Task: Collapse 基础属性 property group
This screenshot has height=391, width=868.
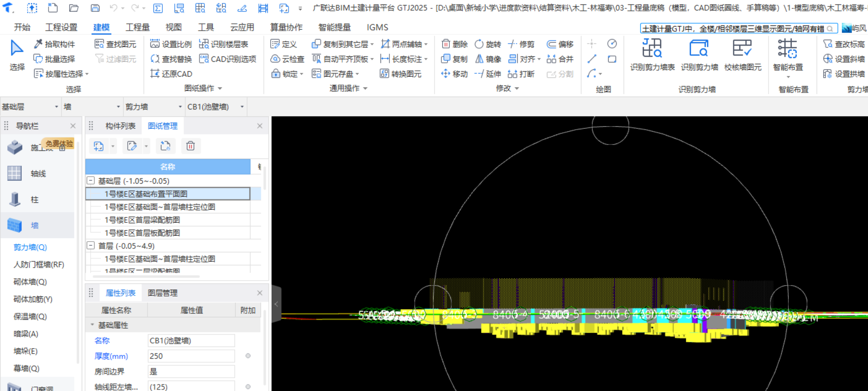Action: (x=92, y=325)
